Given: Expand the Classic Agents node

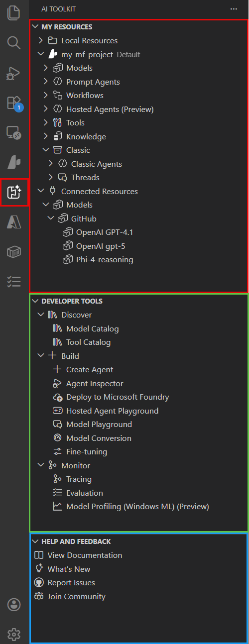Looking at the screenshot, I should coord(51,164).
